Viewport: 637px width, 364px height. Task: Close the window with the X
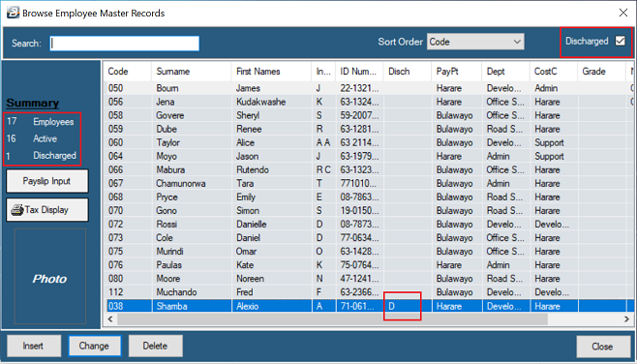pos(623,13)
